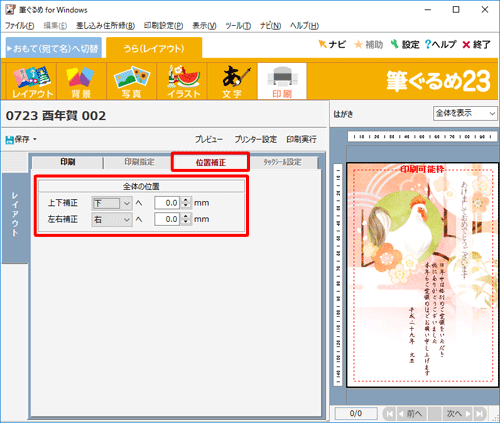Viewport: 500px width, 423px height.
Task: Click the 上下補正 0.0 mm input field
Action: (168, 203)
